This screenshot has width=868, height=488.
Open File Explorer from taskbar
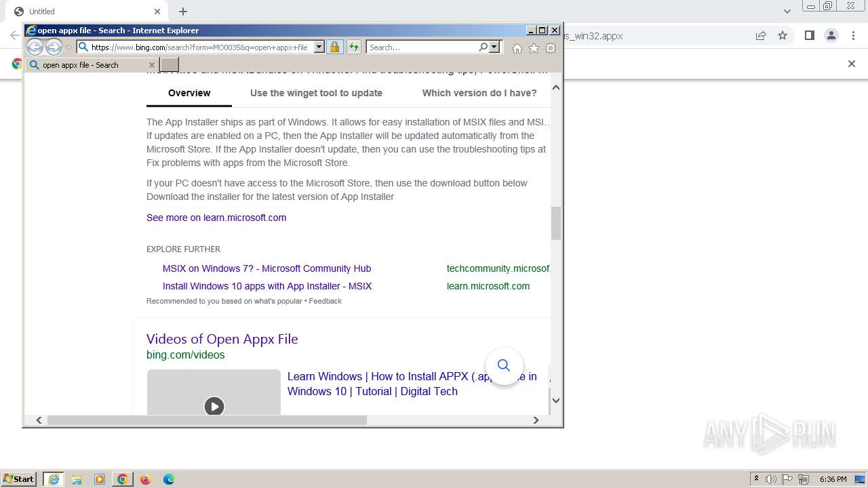pos(77,479)
